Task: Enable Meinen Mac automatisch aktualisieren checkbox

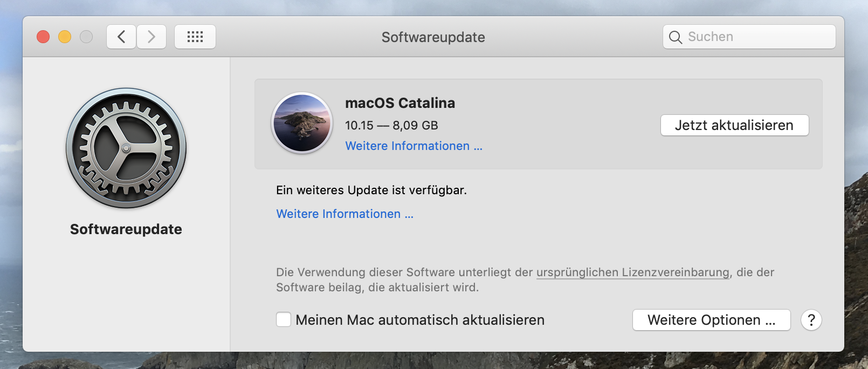Action: coord(284,319)
